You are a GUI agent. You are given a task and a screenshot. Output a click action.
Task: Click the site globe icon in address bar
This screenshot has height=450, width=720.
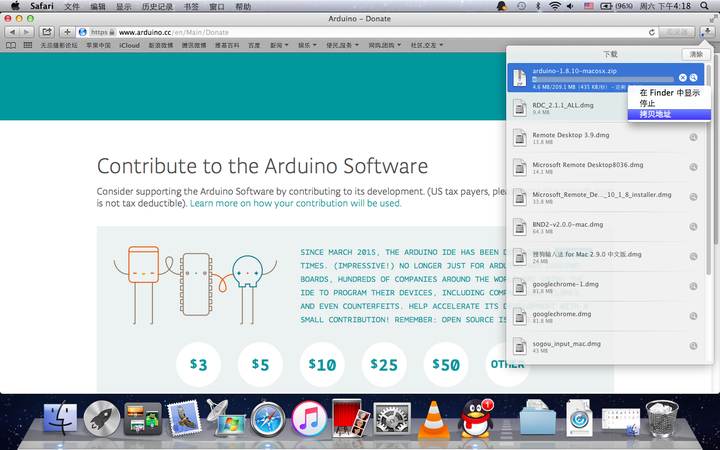click(x=83, y=32)
